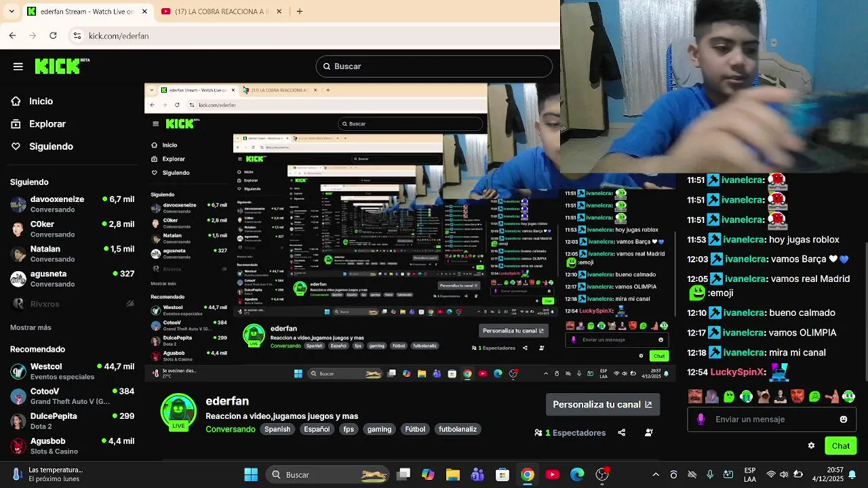
Task: Select the futbolanaliz tag
Action: click(x=458, y=429)
